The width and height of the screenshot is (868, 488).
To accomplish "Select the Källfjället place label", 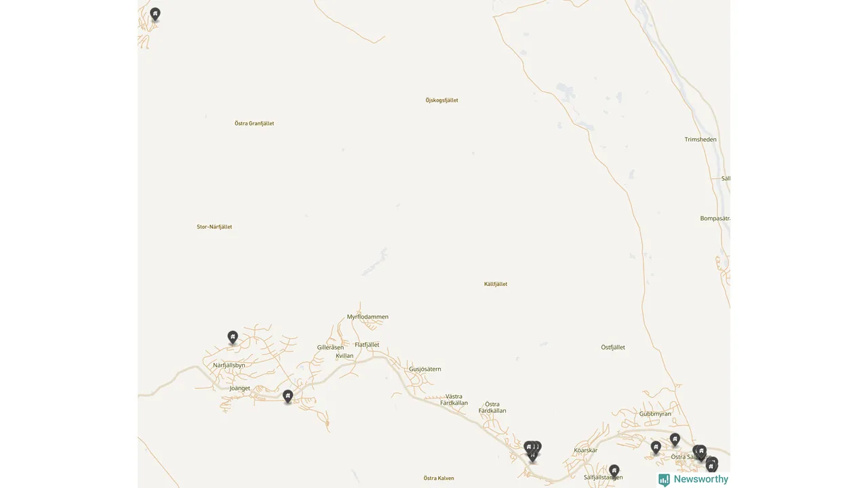I will [496, 284].
